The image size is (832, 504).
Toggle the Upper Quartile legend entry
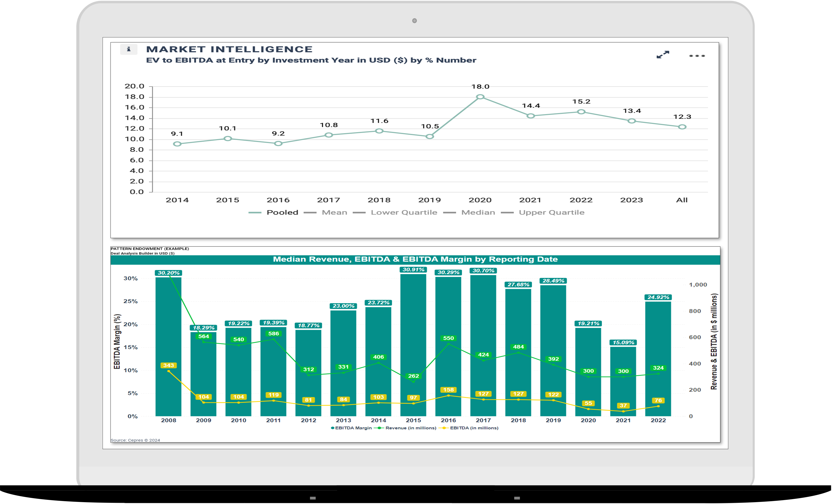pos(543,212)
